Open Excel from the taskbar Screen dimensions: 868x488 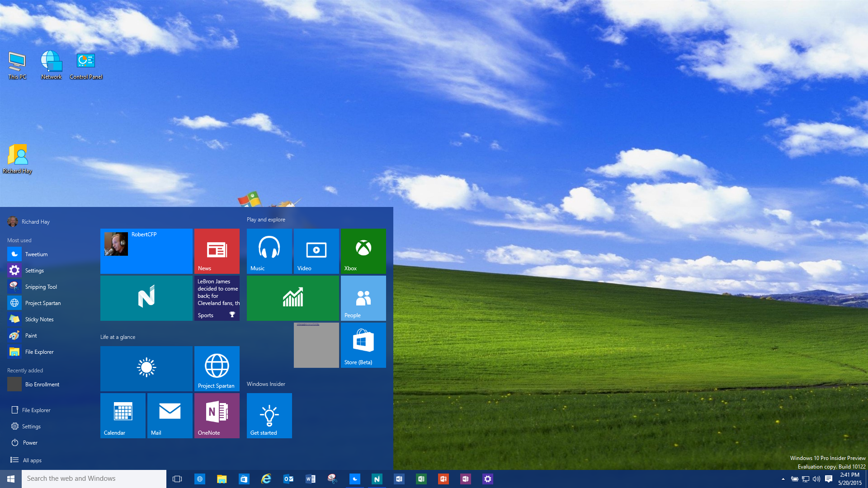(421, 479)
